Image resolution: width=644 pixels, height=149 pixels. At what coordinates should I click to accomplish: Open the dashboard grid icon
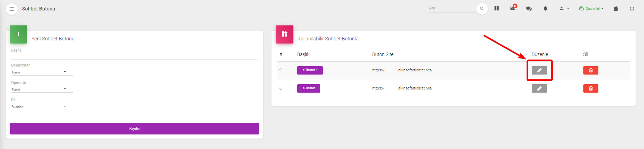(497, 8)
